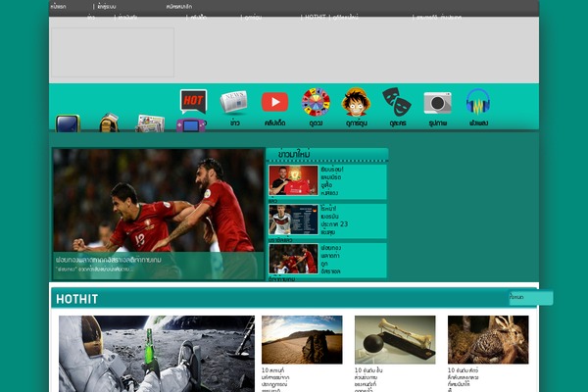Open the camera รูปภาพ icon

(438, 102)
